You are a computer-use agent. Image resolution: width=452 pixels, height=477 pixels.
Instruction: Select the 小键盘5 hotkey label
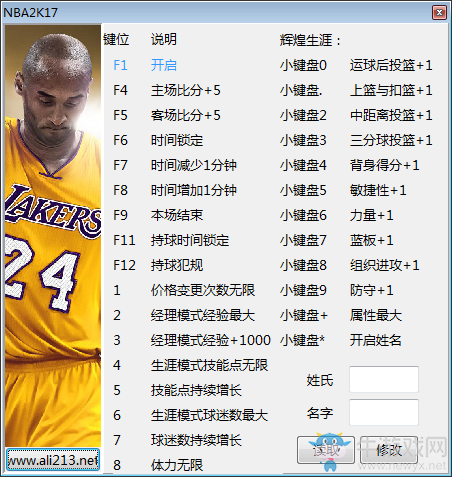[303, 190]
